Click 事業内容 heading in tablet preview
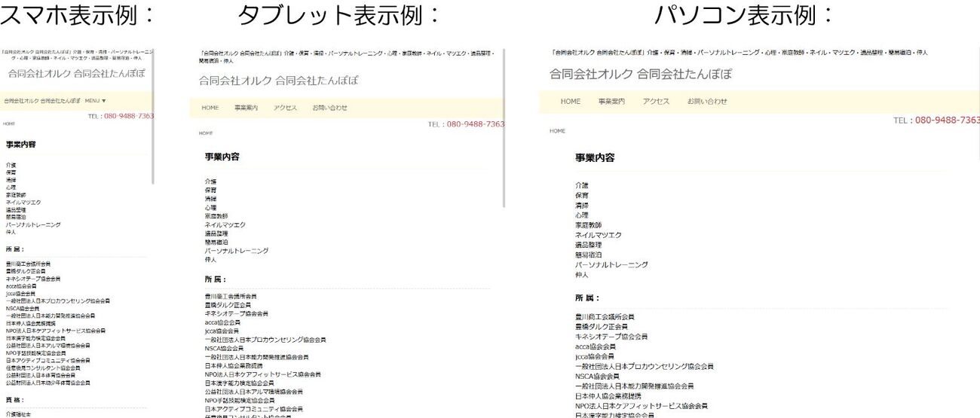Screen dimensions: 980x418 (222, 157)
